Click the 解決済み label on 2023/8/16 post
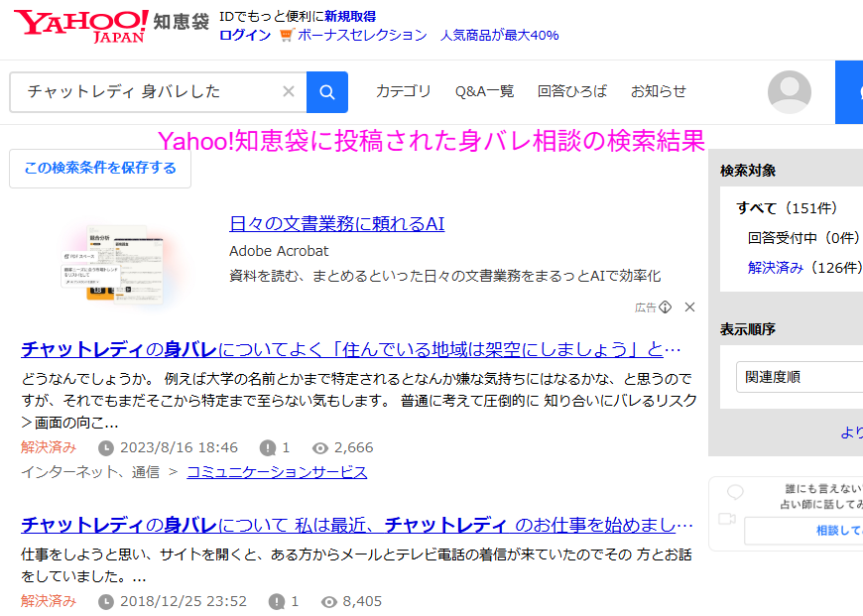Viewport: 863px width, 616px height. (x=49, y=447)
